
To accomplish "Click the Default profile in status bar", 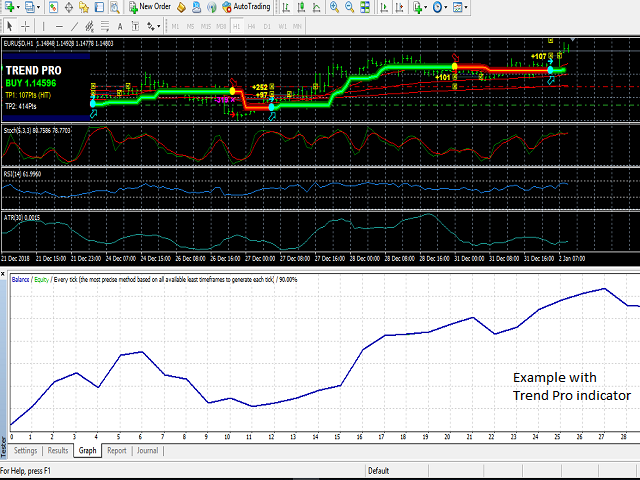I will (378, 471).
